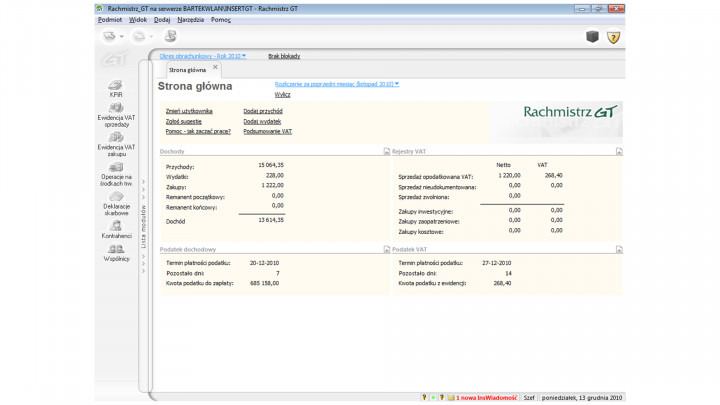Click the vertical Lista modułów label
This screenshot has width=720, height=405.
coord(143,227)
